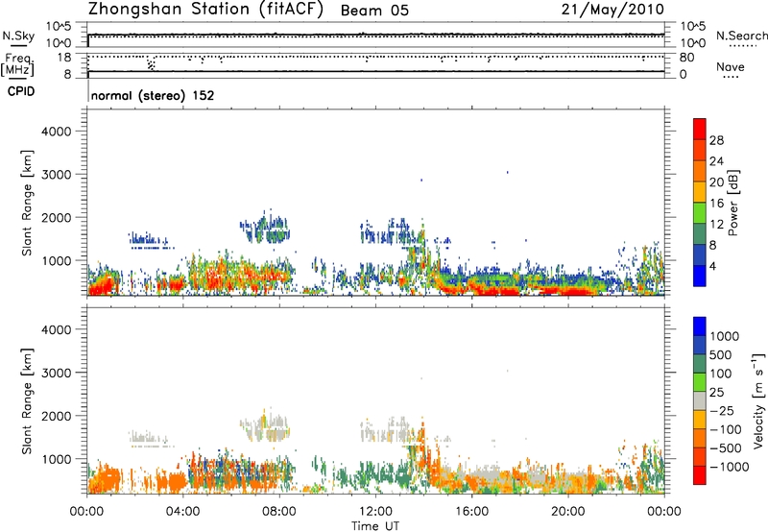Click the 'CPID' label
Screen dimensions: 768x532
tap(21, 91)
